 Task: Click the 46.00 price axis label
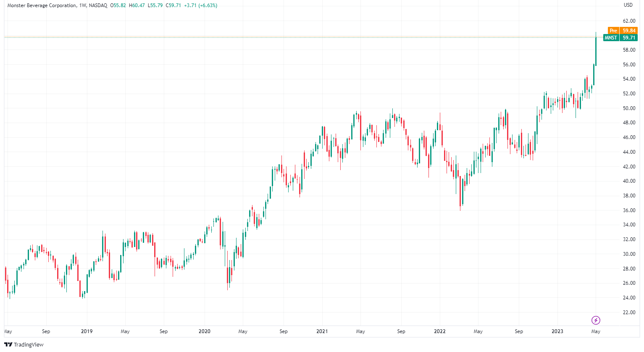(x=629, y=137)
